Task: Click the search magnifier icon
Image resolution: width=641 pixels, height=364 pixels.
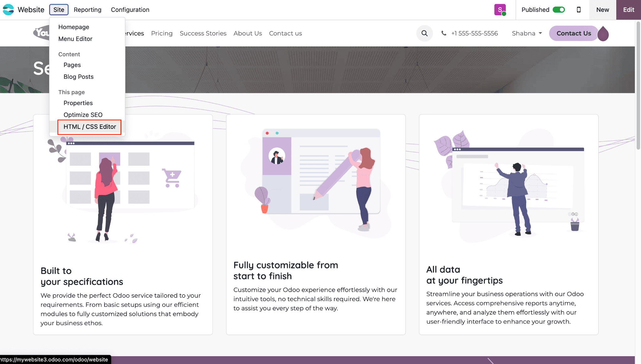Action: tap(424, 33)
